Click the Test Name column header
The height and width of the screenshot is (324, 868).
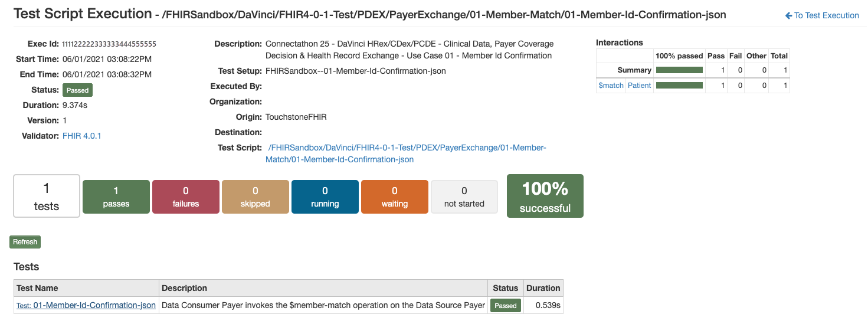37,288
